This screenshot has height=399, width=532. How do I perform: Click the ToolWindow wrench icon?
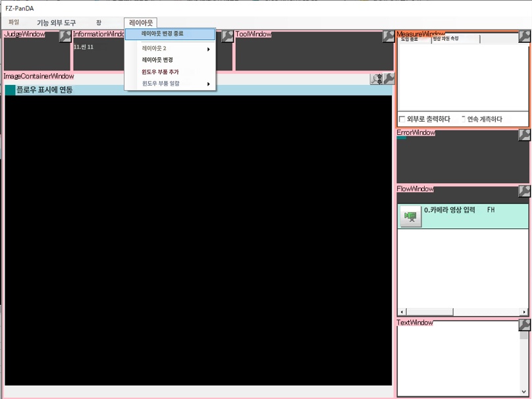(388, 36)
